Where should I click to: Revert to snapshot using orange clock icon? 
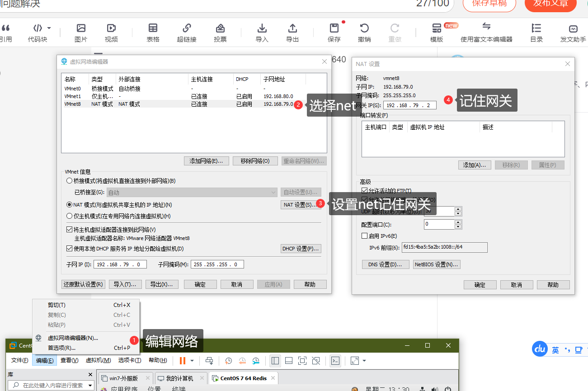pos(242,360)
